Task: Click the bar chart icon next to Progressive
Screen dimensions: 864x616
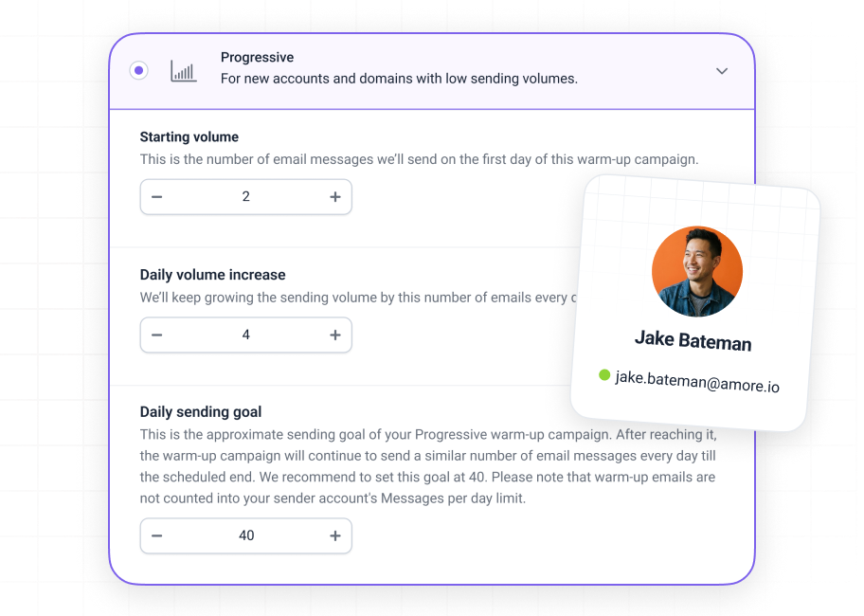Action: coord(183,70)
